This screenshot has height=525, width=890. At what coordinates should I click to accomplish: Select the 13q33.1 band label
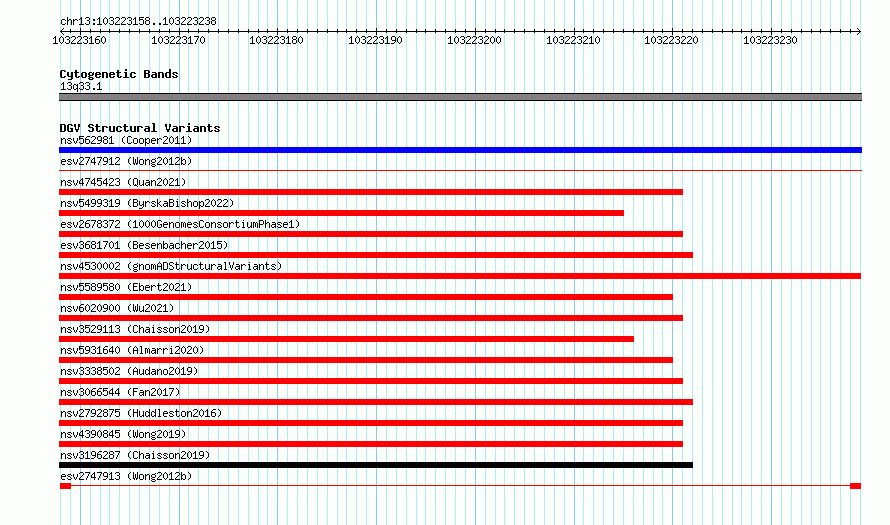click(x=81, y=86)
